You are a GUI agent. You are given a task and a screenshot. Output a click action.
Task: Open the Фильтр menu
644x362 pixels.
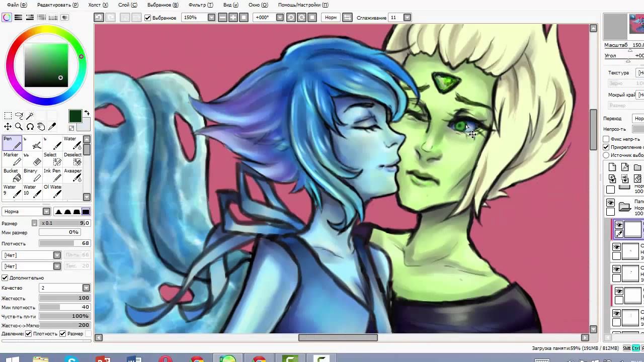(x=200, y=5)
